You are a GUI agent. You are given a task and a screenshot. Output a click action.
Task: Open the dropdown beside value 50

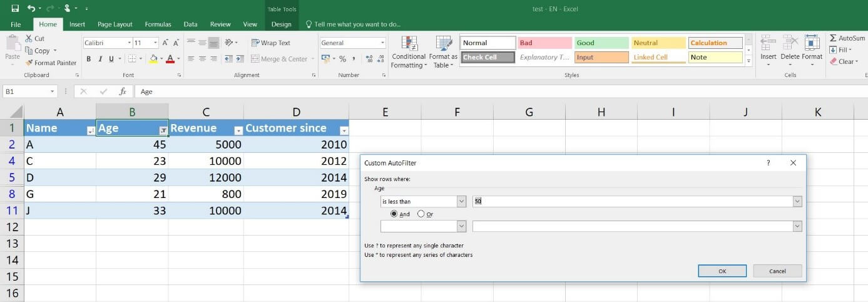point(797,201)
